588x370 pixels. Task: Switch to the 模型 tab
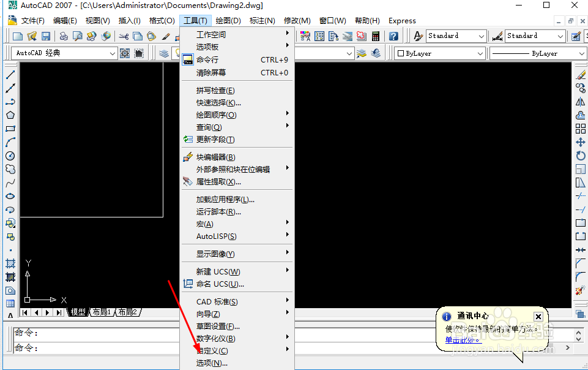(78, 312)
